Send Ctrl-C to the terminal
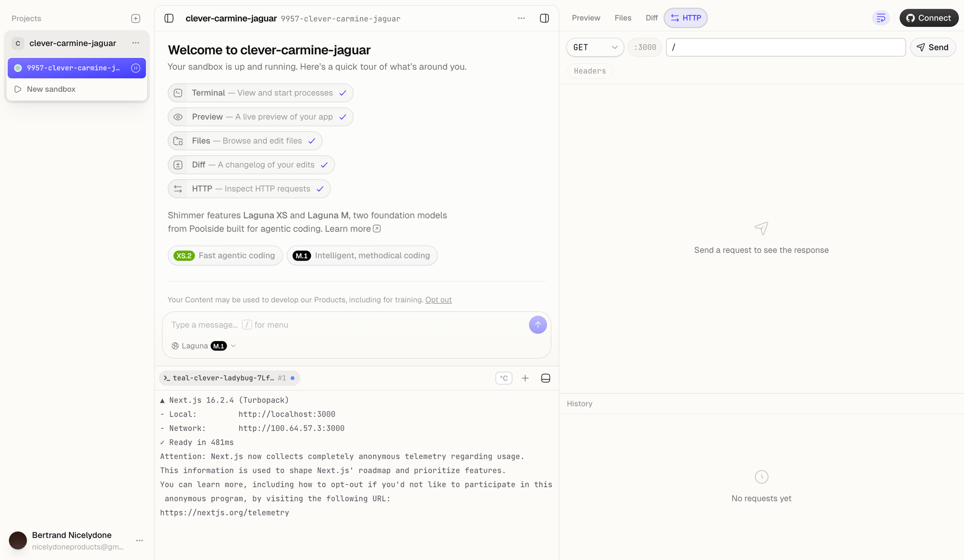 click(504, 378)
